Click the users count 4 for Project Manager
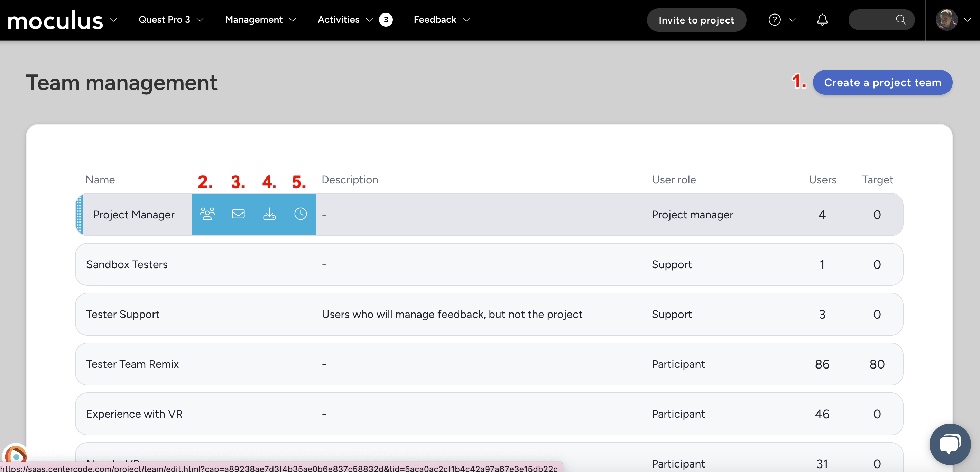This screenshot has width=980, height=472. [822, 215]
